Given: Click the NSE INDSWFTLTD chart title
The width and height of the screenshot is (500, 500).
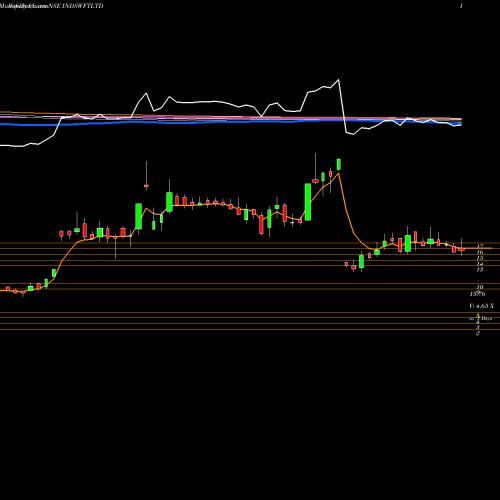Looking at the screenshot, I should pyautogui.click(x=76, y=6).
